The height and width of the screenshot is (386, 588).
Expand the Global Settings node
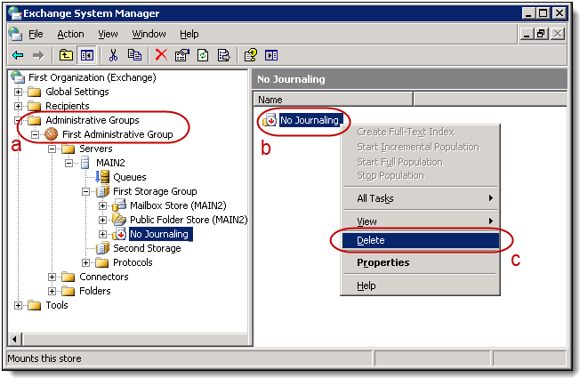(x=18, y=92)
